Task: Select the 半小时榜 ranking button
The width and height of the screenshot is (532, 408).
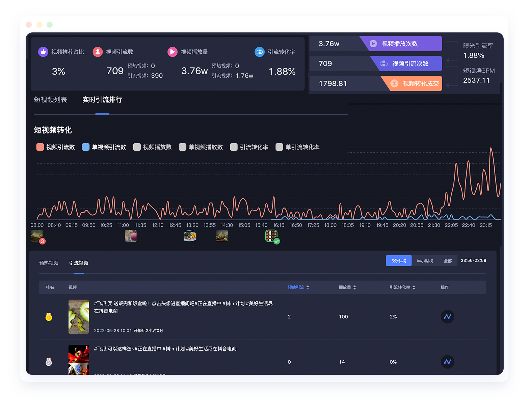Action: click(x=425, y=261)
